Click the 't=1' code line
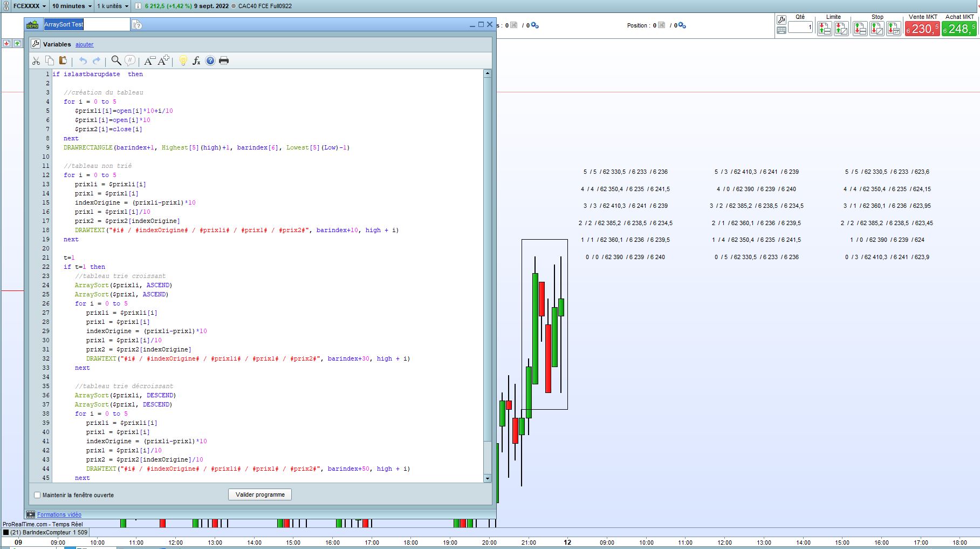The image size is (980, 549). click(x=69, y=257)
